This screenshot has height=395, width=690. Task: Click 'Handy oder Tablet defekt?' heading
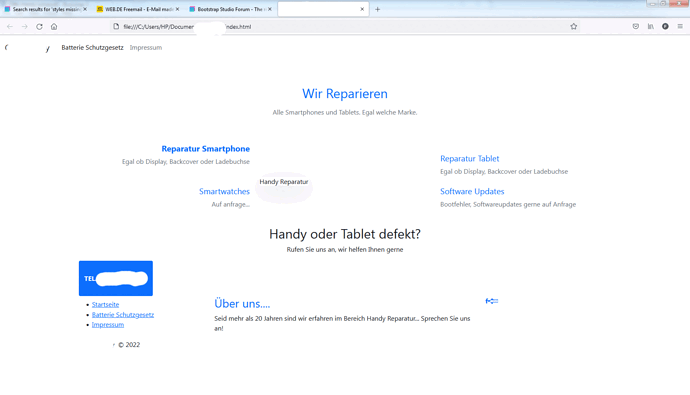coord(345,234)
